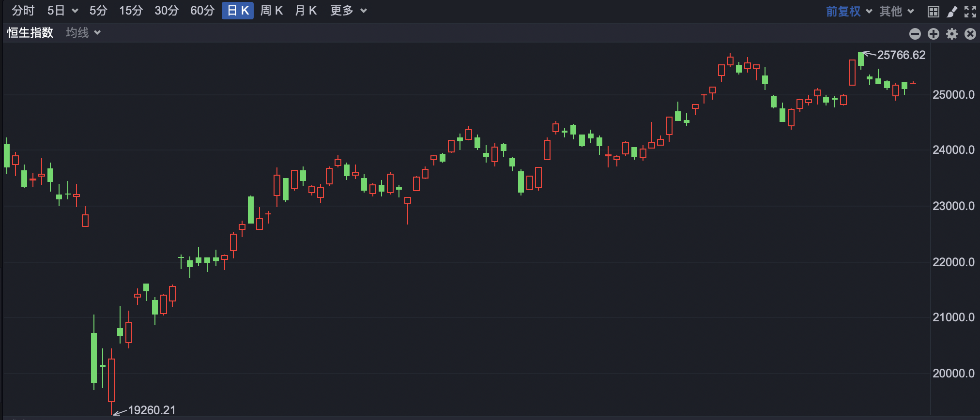Close the chart panel with the X icon

[970, 34]
